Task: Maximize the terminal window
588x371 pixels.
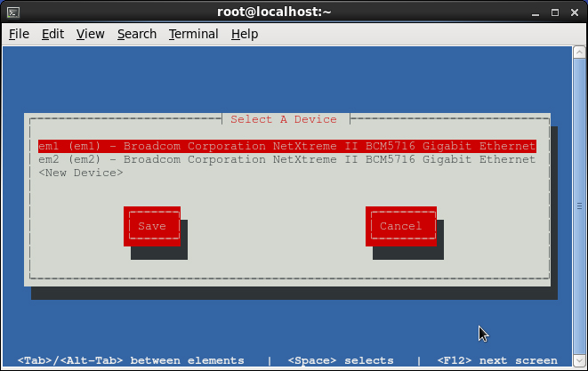Action: tap(555, 12)
